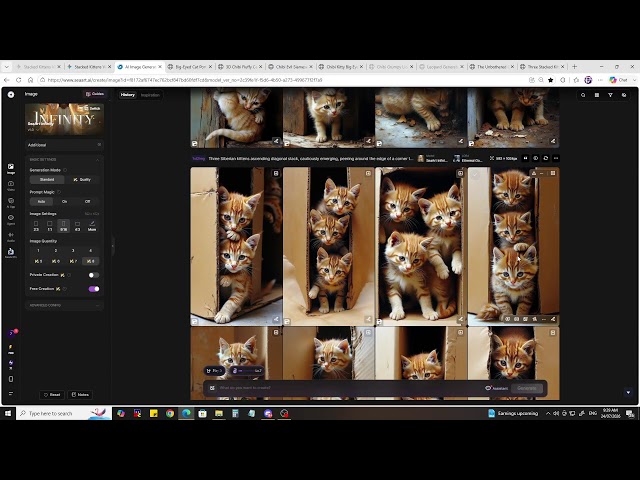
Task: Switch to the Inspiration tab
Action: click(150, 95)
